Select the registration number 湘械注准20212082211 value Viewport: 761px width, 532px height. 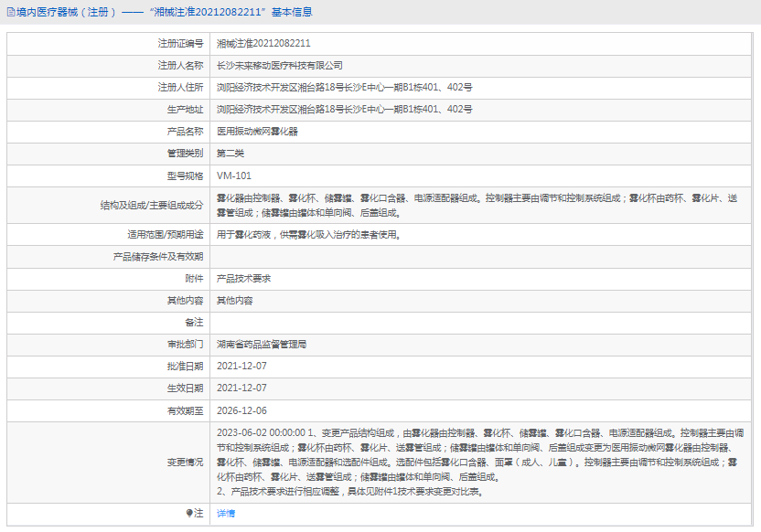click(263, 43)
